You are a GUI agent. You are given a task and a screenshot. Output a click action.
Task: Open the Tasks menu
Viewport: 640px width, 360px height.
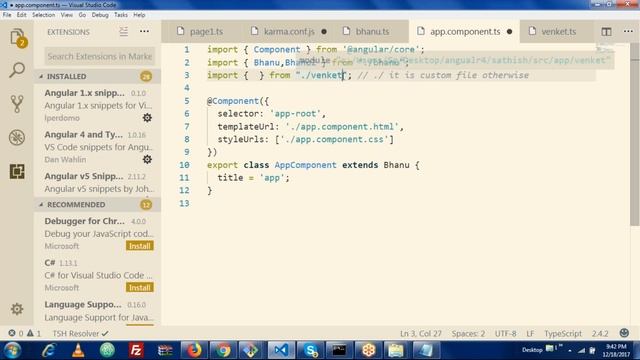120,15
